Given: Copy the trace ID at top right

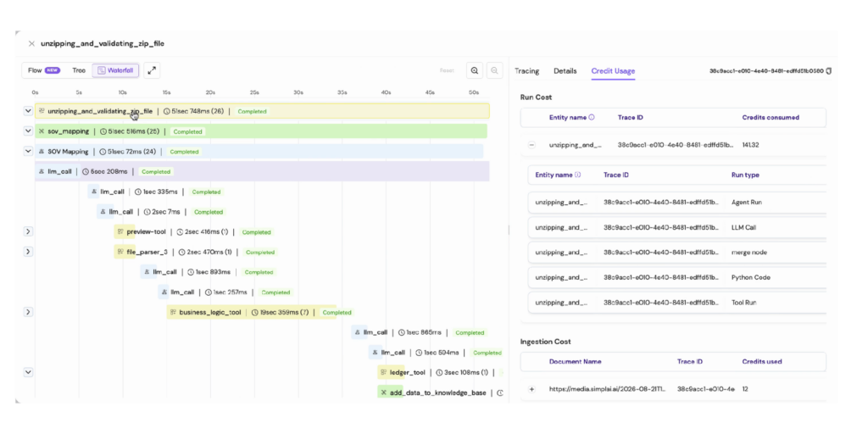Looking at the screenshot, I should 829,71.
